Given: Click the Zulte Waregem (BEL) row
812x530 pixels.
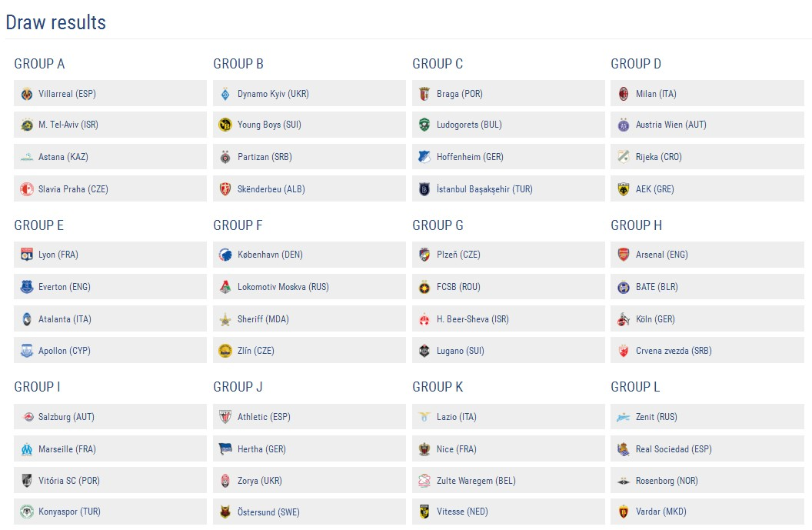Looking at the screenshot, I should coord(508,480).
